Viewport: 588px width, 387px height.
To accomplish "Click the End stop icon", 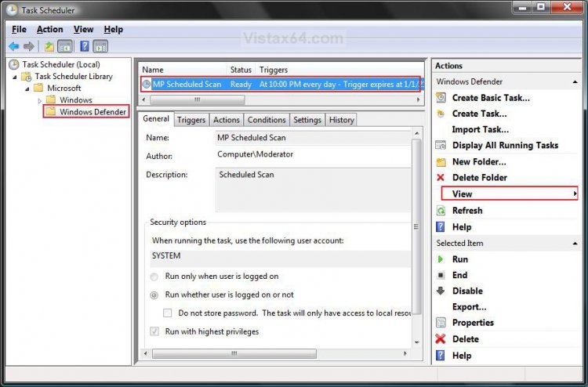I will (441, 275).
